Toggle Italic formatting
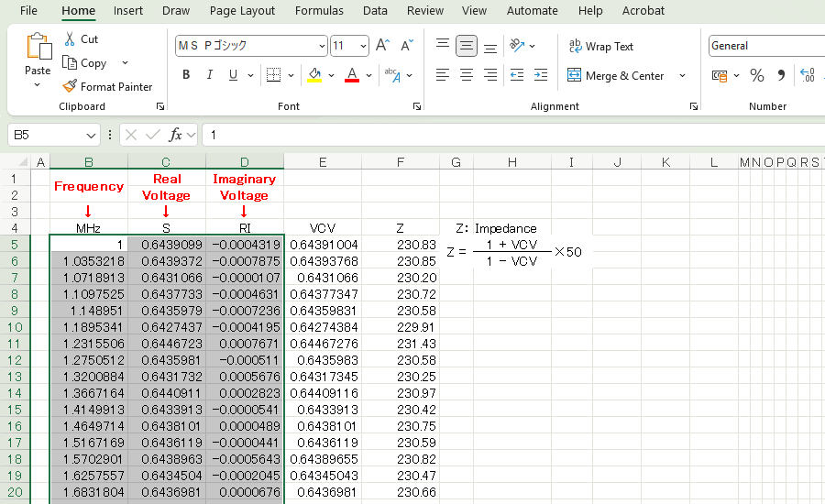825x504 pixels. (x=209, y=75)
